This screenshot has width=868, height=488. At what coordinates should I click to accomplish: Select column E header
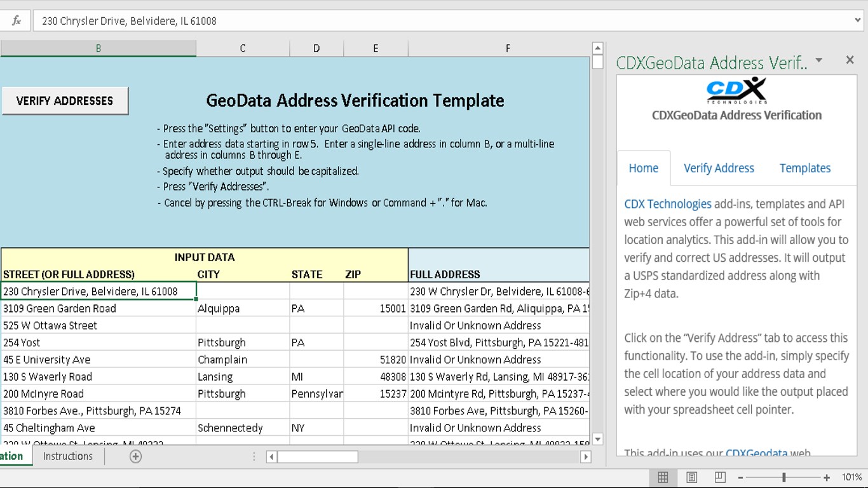[376, 48]
